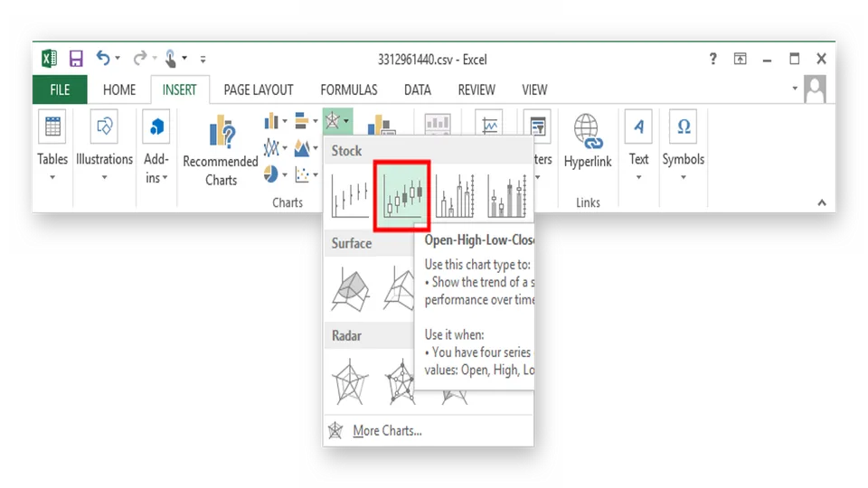Choose the 3-D Surface chart
This screenshot has width=868, height=488.
click(x=351, y=289)
